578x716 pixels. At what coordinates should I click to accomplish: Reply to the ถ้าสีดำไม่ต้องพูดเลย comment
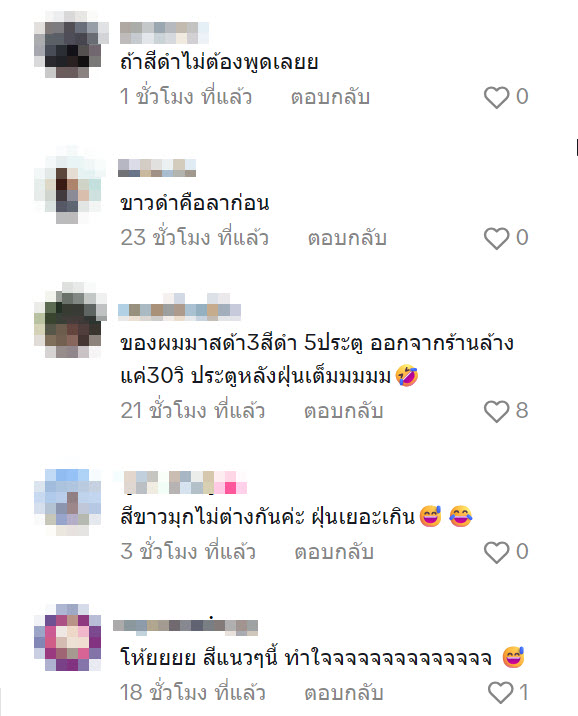(x=330, y=97)
